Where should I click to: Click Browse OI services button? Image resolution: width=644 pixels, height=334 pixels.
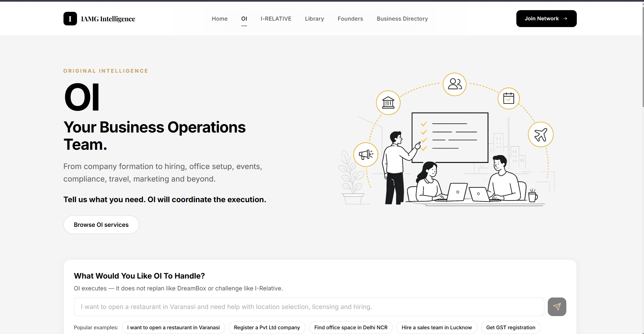[101, 225]
